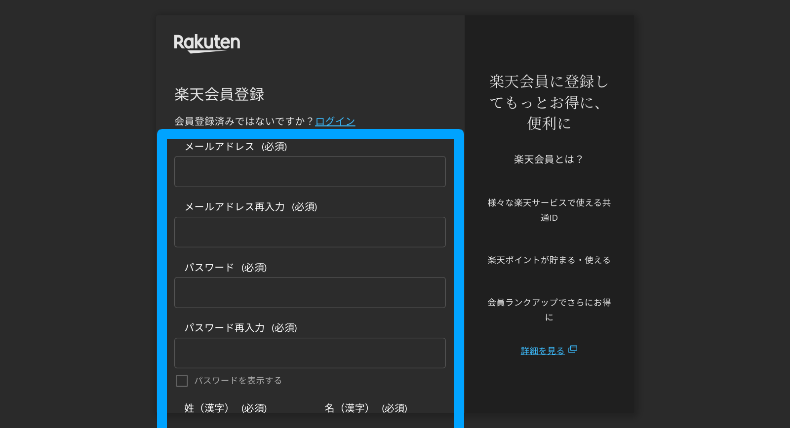Image resolution: width=790 pixels, height=428 pixels.
Task: Select the 楽天会員登録 heading text
Action: coord(219,94)
